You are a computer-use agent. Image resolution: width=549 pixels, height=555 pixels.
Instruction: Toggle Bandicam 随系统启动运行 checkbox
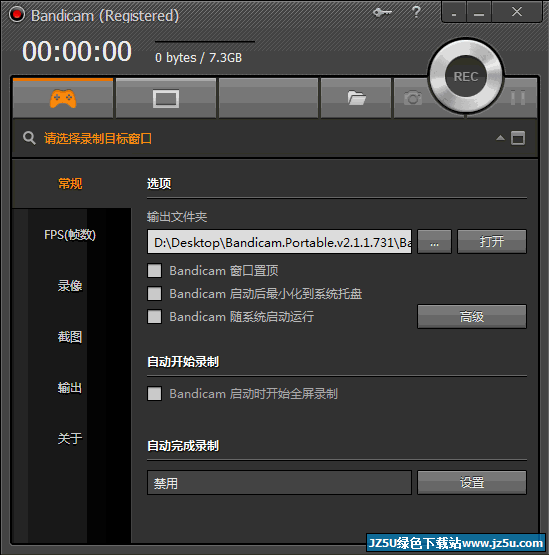tap(154, 316)
